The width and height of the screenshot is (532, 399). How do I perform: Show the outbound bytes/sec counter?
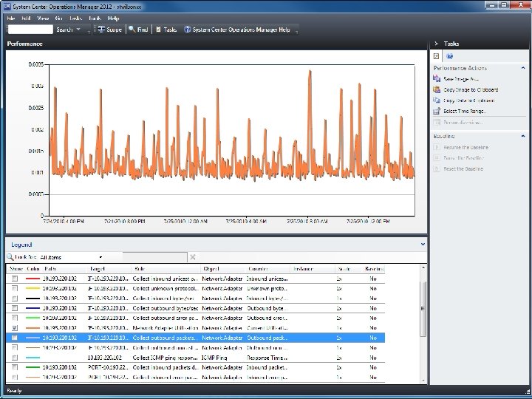15,308
